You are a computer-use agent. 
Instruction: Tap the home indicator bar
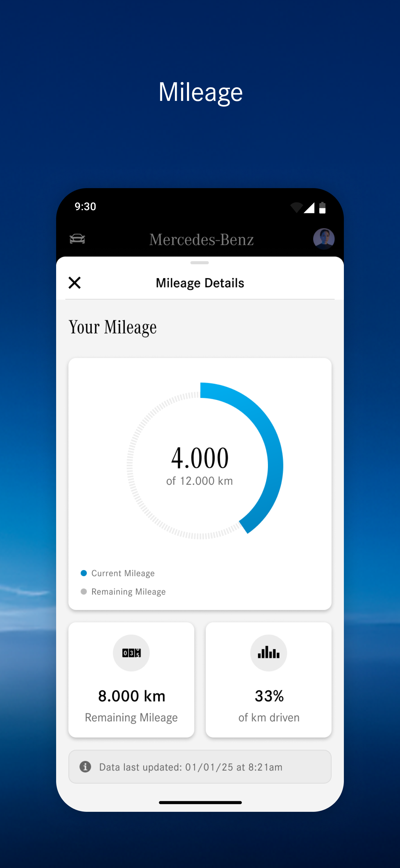click(x=200, y=802)
